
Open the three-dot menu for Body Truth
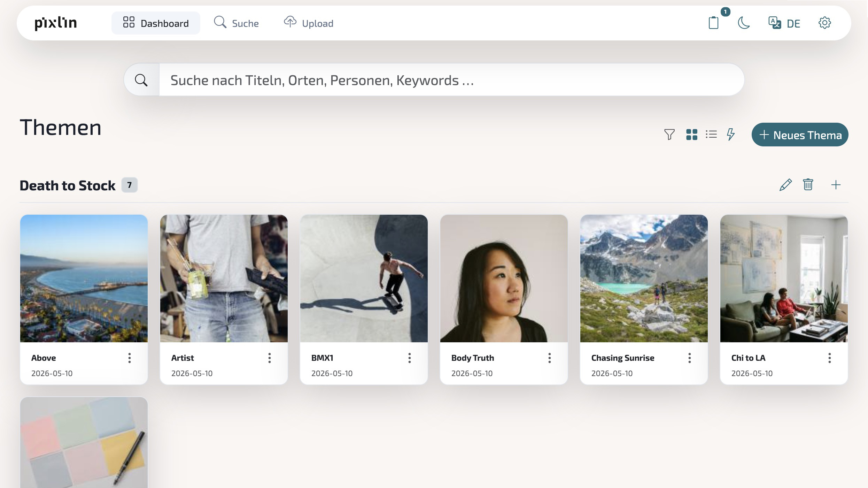point(550,358)
